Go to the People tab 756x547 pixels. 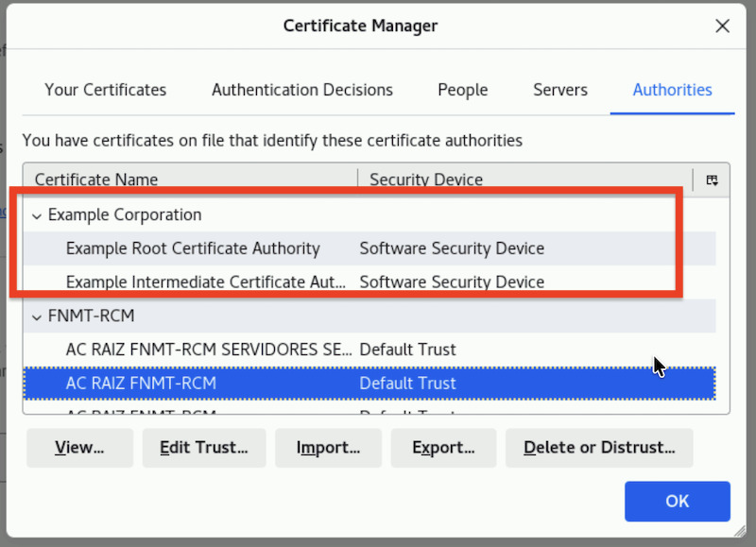click(462, 91)
